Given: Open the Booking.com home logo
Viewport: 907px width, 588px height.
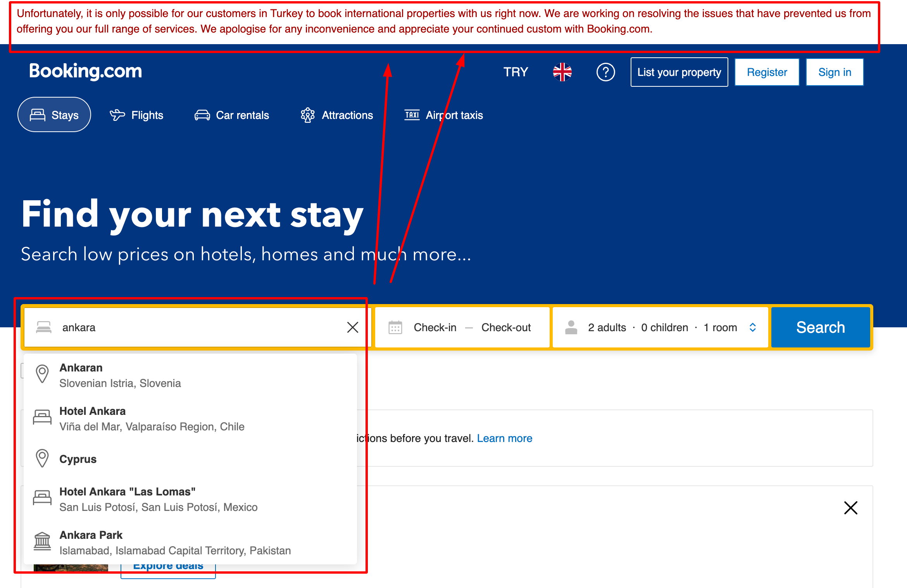Looking at the screenshot, I should 85,71.
